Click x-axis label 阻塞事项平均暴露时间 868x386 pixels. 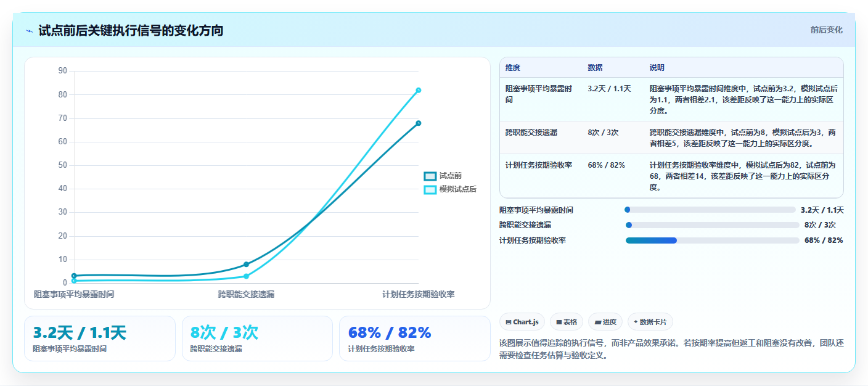(74, 294)
